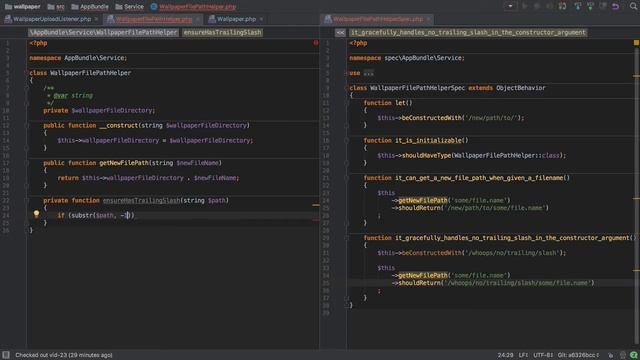Click the shouldHaveType line in right editor
Screen dimensions: 640x360
472,156
